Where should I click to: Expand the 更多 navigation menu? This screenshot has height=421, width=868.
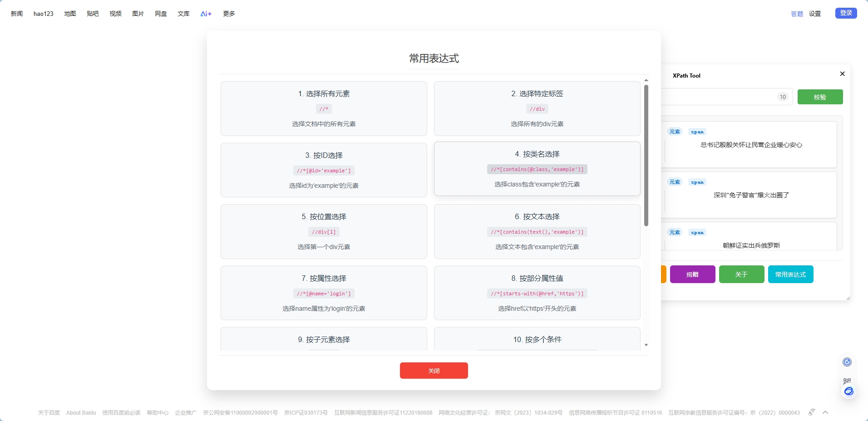229,14
